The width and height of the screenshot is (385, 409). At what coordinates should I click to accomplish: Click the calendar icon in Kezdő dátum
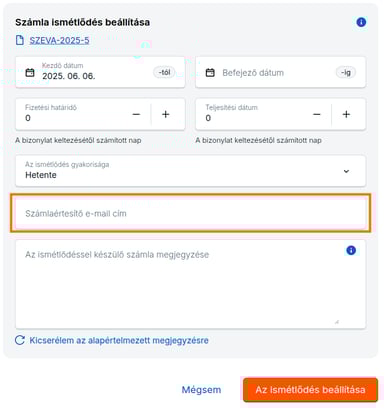click(30, 72)
